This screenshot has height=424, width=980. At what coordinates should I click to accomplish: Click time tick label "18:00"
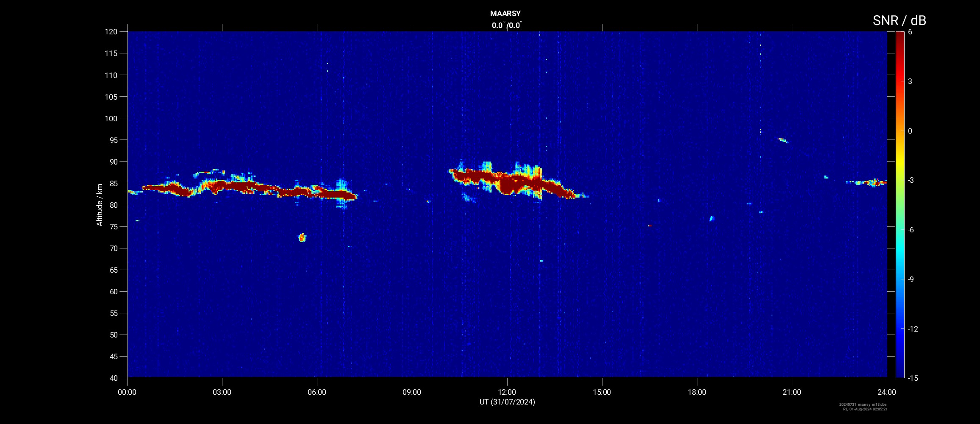(697, 392)
